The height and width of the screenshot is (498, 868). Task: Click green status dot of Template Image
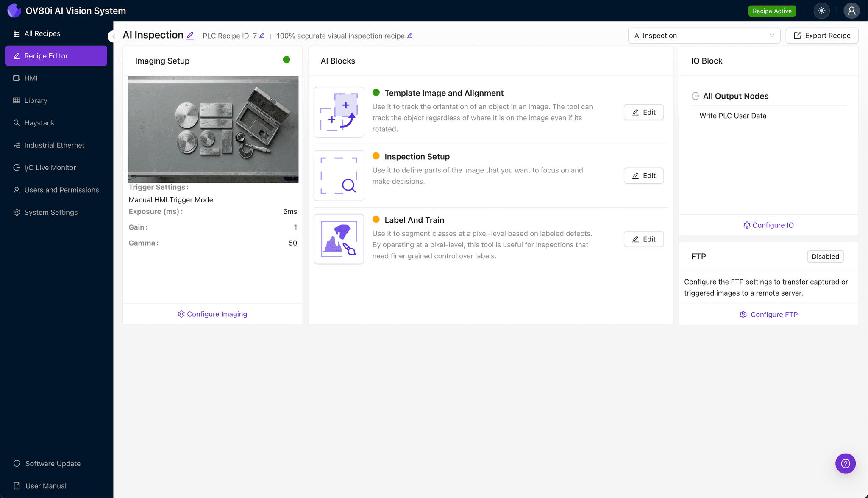coord(376,92)
